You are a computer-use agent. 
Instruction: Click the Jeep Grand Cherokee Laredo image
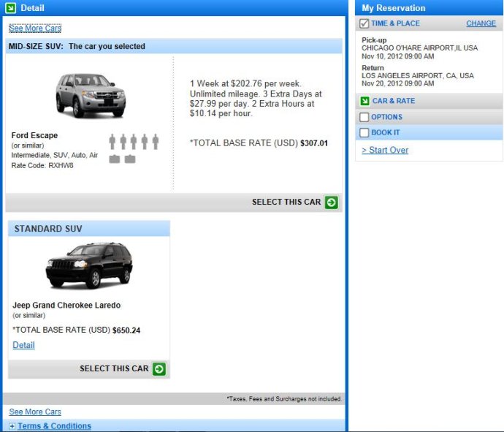coord(89,265)
